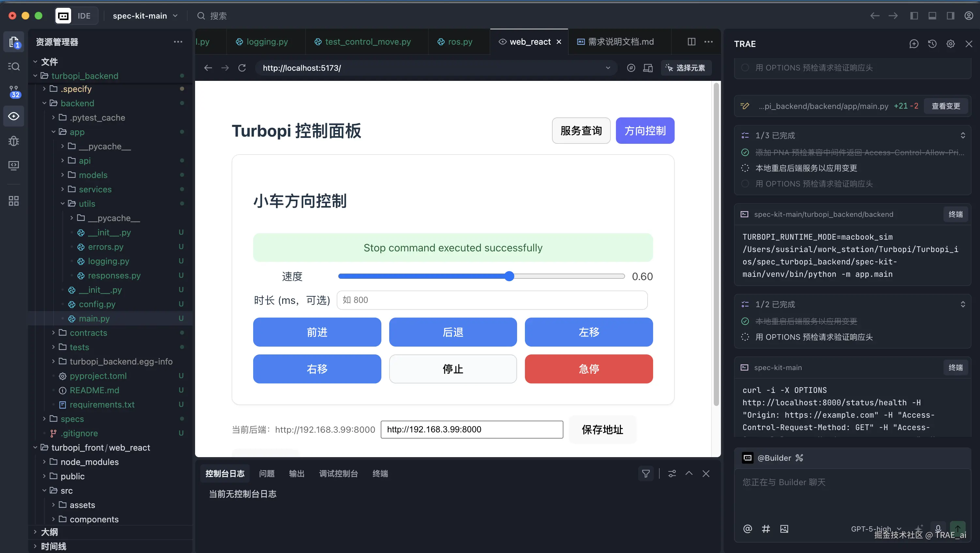Viewport: 980px width, 553px height.
Task: Click the split editor icon
Action: click(691, 41)
